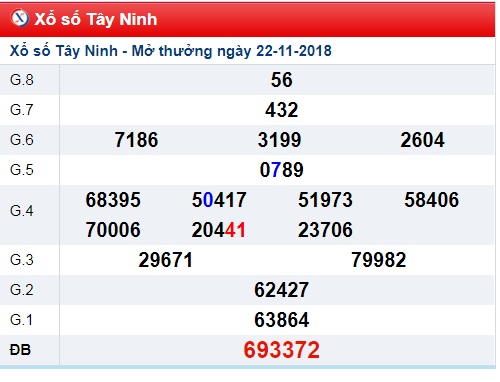
Task: Select the G.8 prize value 56
Action: pyautogui.click(x=282, y=80)
